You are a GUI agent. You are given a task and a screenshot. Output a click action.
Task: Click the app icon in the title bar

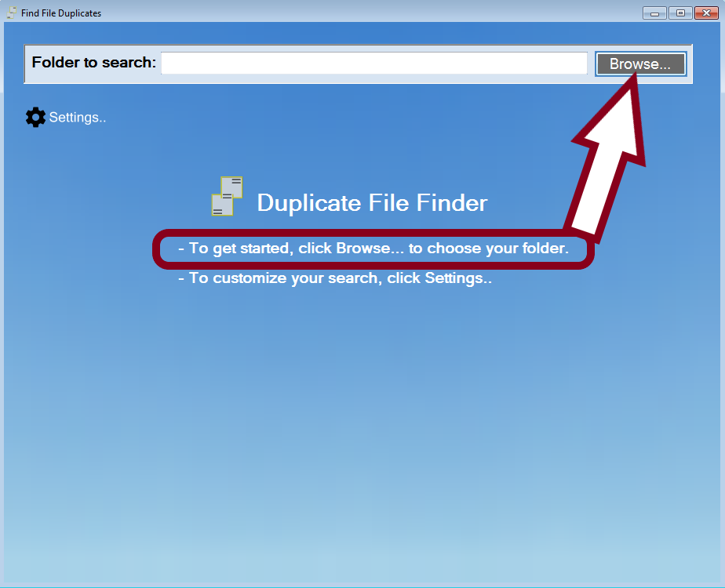pyautogui.click(x=11, y=13)
